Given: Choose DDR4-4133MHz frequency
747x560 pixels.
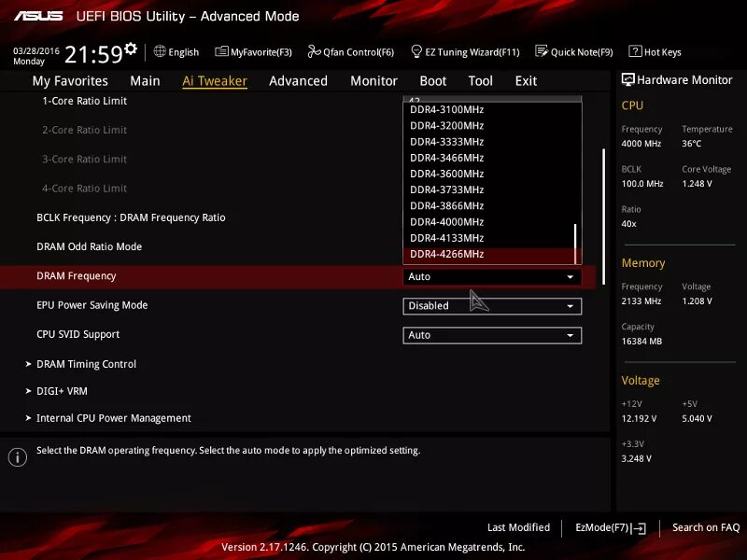Looking at the screenshot, I should pos(488,238).
